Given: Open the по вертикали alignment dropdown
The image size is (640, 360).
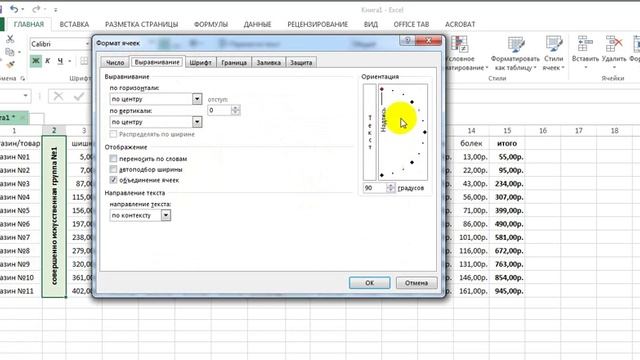Looking at the screenshot, I should pyautogui.click(x=197, y=122).
